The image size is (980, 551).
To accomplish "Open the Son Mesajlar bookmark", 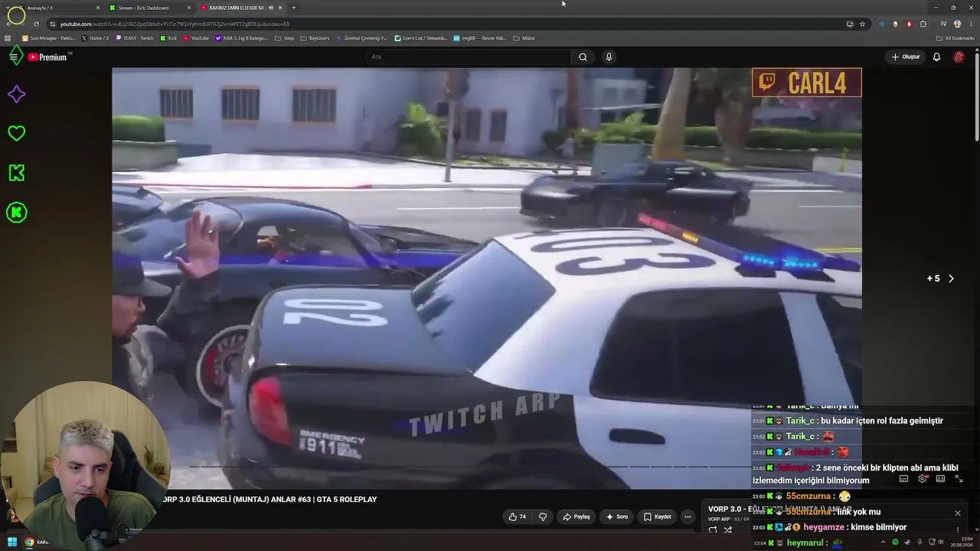I will 49,38.
